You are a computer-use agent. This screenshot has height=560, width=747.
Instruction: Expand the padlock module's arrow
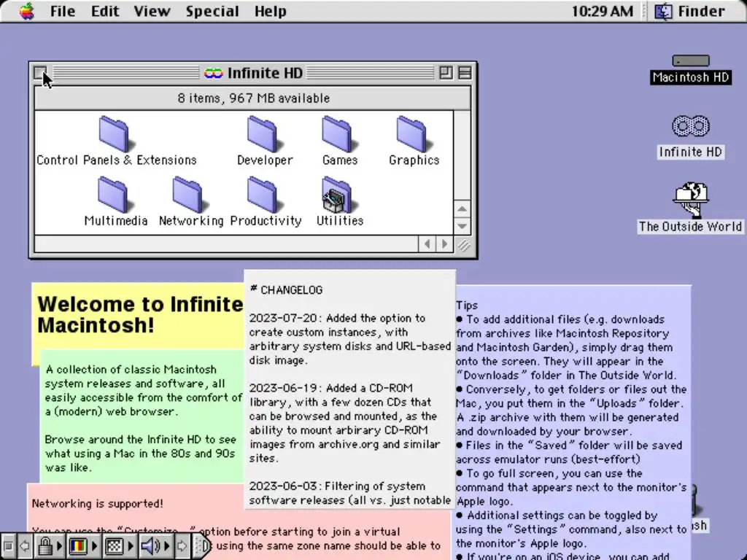coord(60,545)
